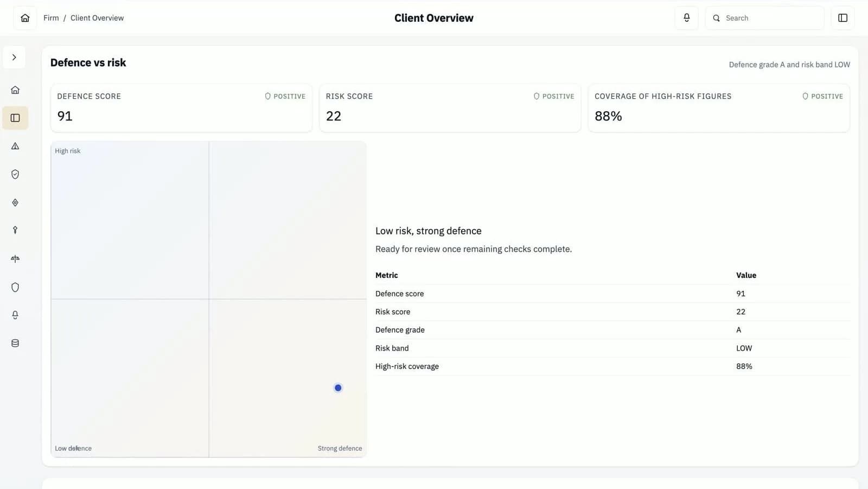
Task: Click the POSITIVE badge on high-risk coverage card
Action: click(822, 96)
